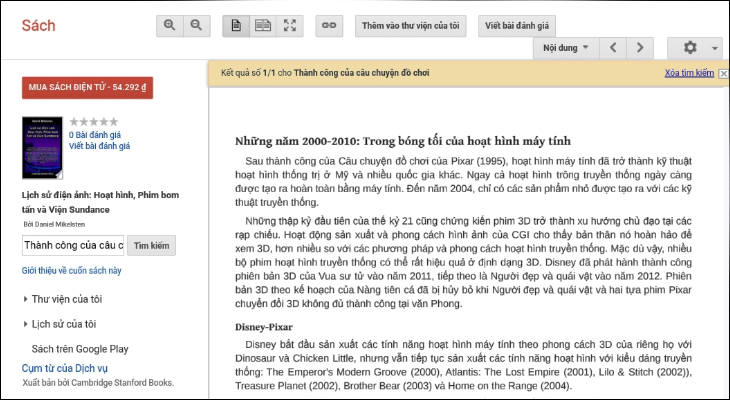Close the search results bar
Screen dimensions: 730x400
pyautogui.click(x=723, y=74)
